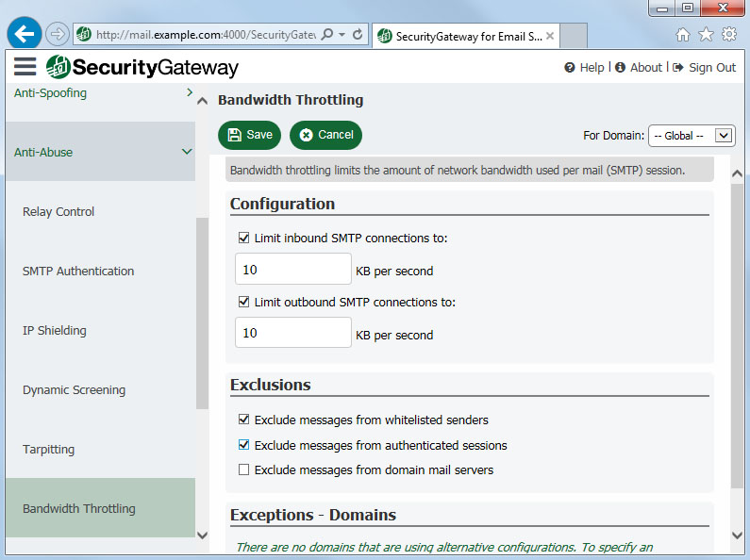Click the browser forward arrow

[x=57, y=34]
